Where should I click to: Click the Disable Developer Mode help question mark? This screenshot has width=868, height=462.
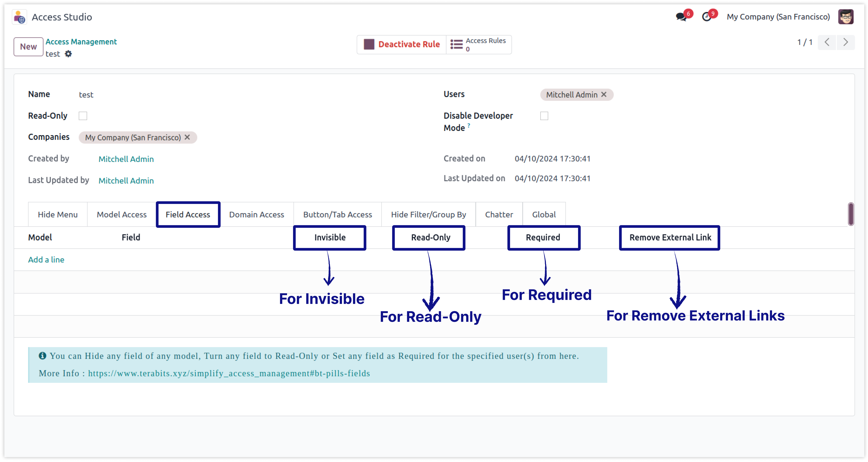[469, 125]
